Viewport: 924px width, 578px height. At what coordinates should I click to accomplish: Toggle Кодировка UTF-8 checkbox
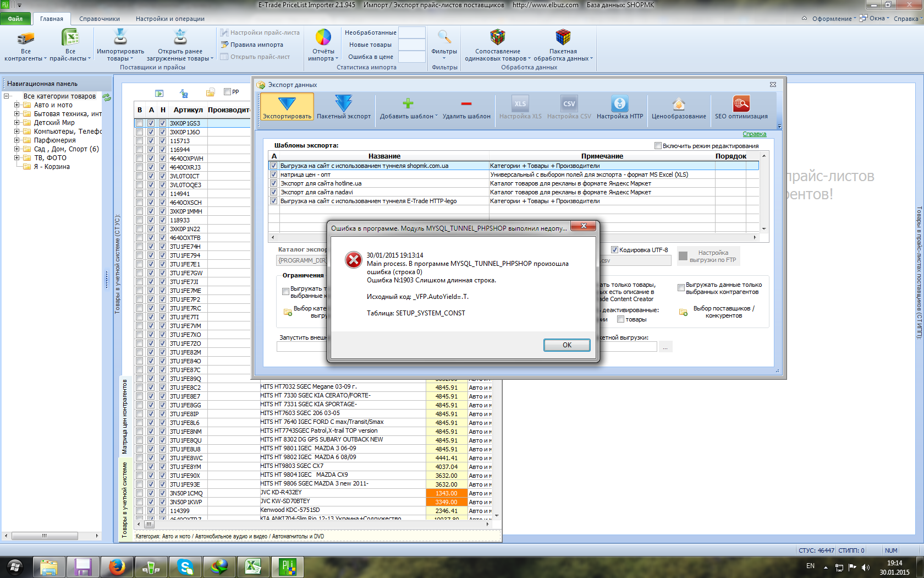614,250
